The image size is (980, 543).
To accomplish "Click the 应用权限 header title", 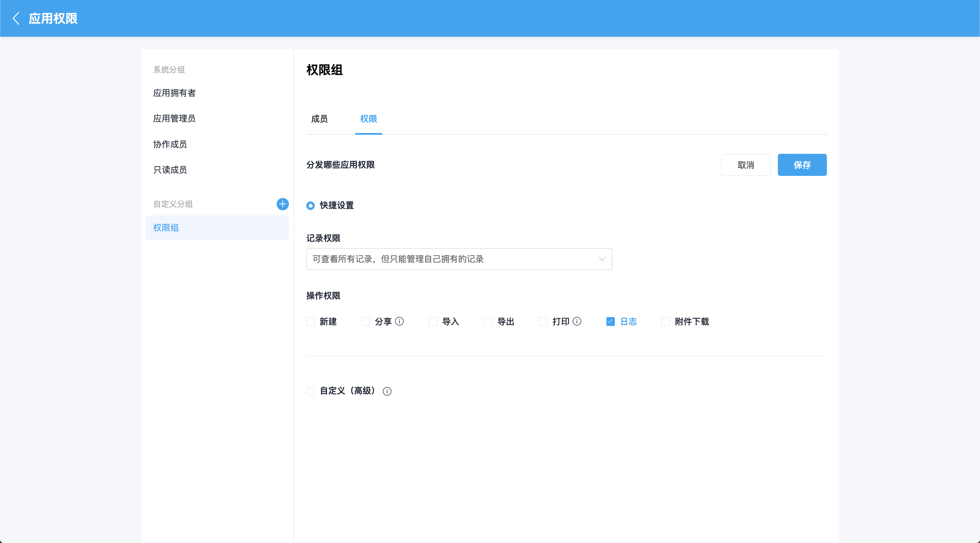I will [x=53, y=19].
